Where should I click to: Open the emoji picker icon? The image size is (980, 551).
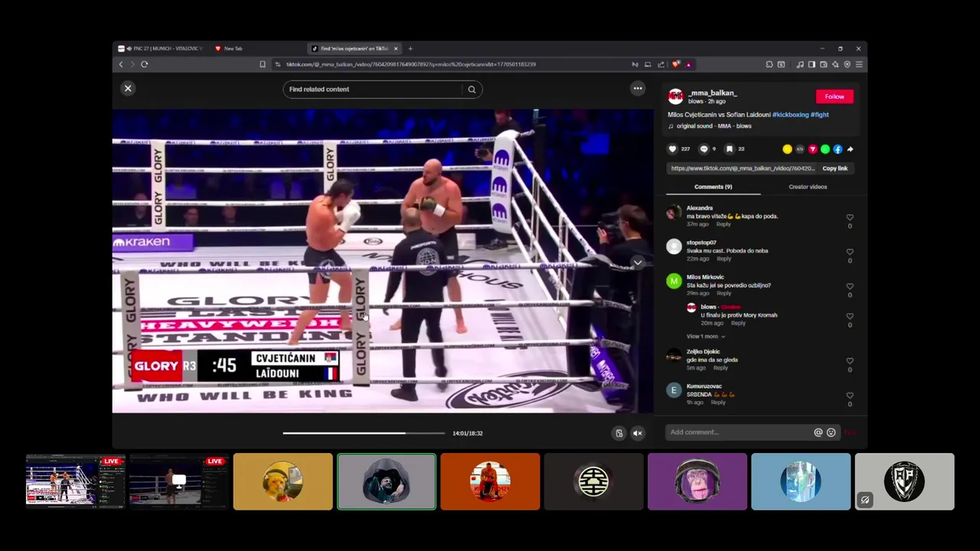coord(831,432)
